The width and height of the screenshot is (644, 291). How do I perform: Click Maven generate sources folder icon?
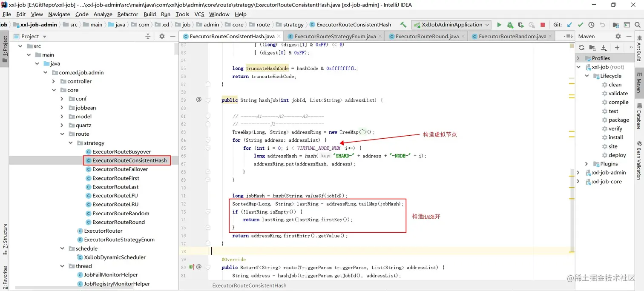click(592, 48)
